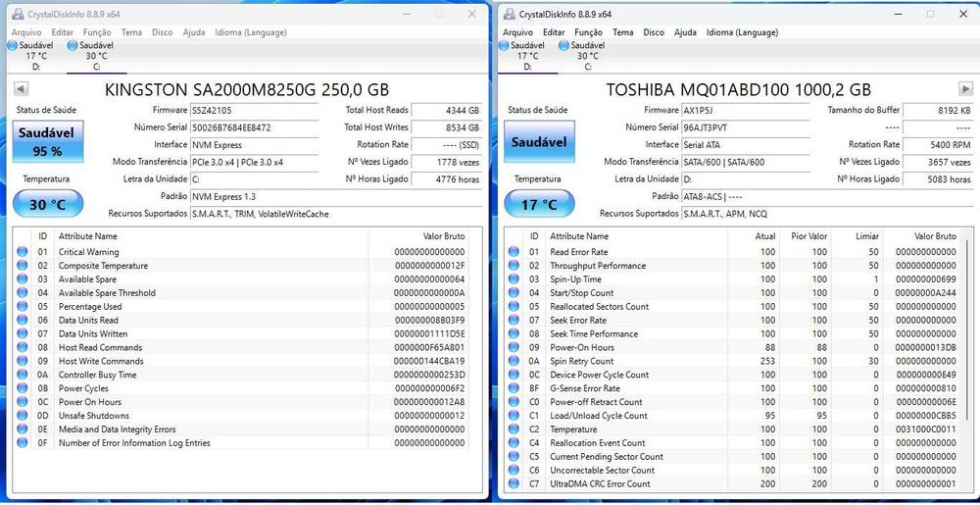Click status icon for Load/Unload Cycle Count row

(514, 416)
